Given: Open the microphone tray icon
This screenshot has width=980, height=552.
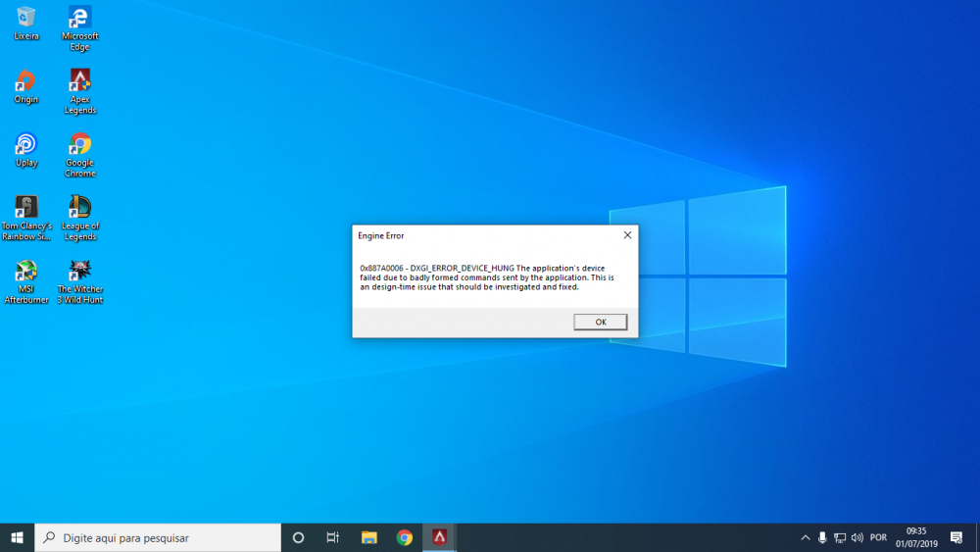Looking at the screenshot, I should click(x=822, y=537).
